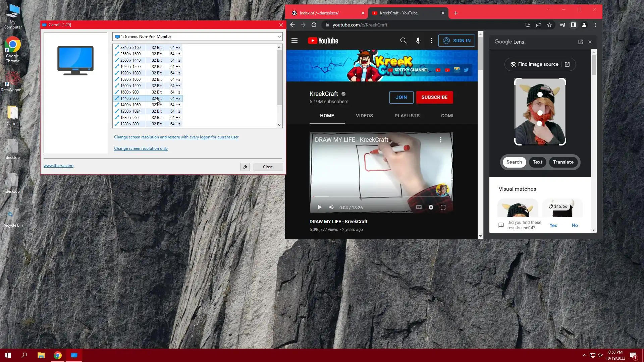Image resolution: width=644 pixels, height=362 pixels.
Task: Enter fullscreen on the video player
Action: coord(443,207)
